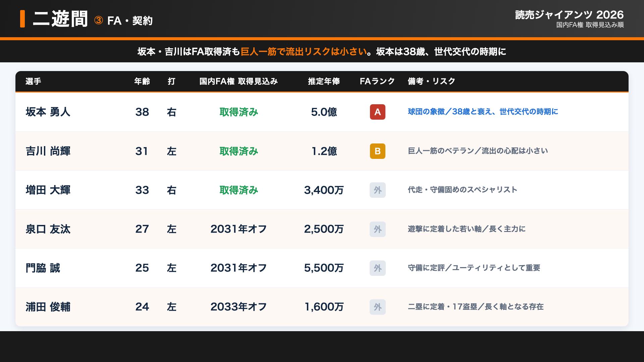The width and height of the screenshot is (644, 362).
Task: Click the orange B rank badge for 吉川 尚輝
Action: (x=377, y=151)
